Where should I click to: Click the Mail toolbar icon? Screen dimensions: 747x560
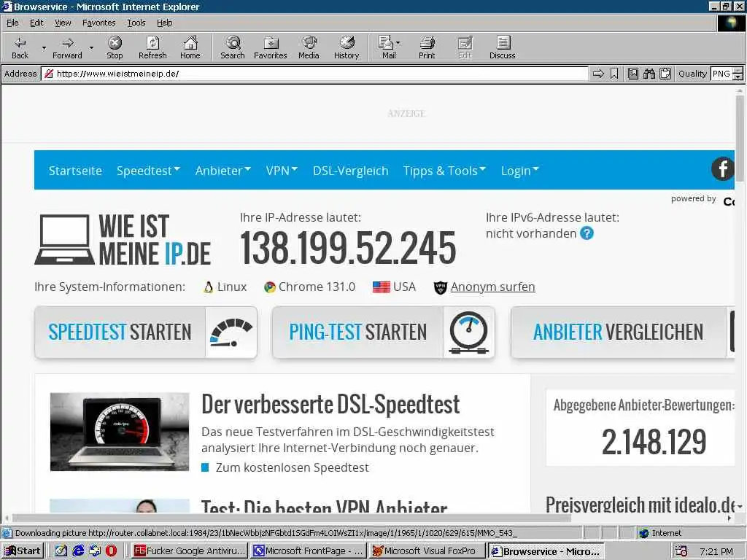point(387,47)
